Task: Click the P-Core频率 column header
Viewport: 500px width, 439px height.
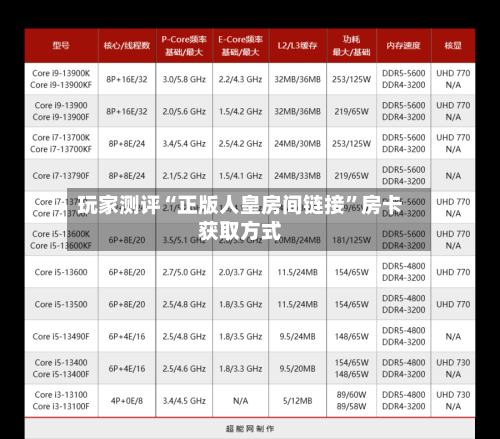Action: [184, 46]
